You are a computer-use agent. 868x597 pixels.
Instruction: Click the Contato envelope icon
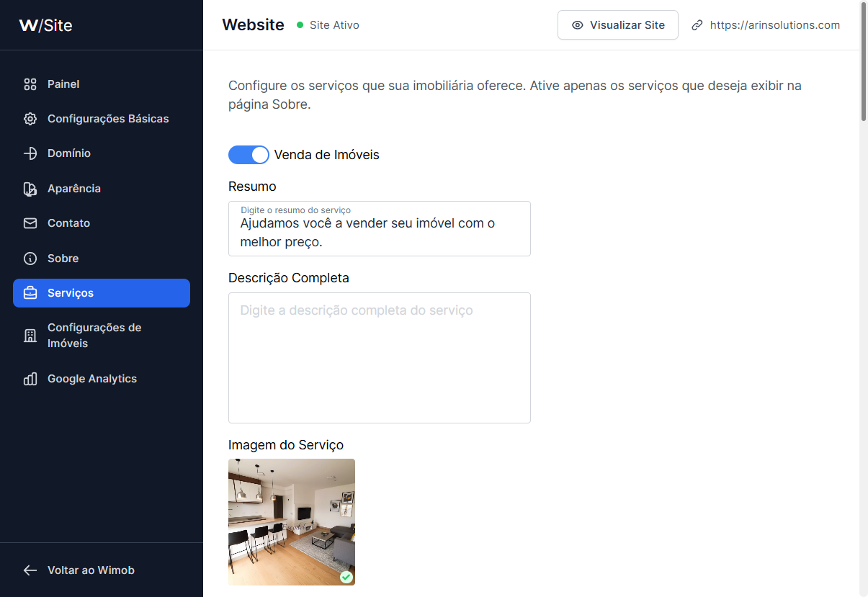click(x=30, y=223)
